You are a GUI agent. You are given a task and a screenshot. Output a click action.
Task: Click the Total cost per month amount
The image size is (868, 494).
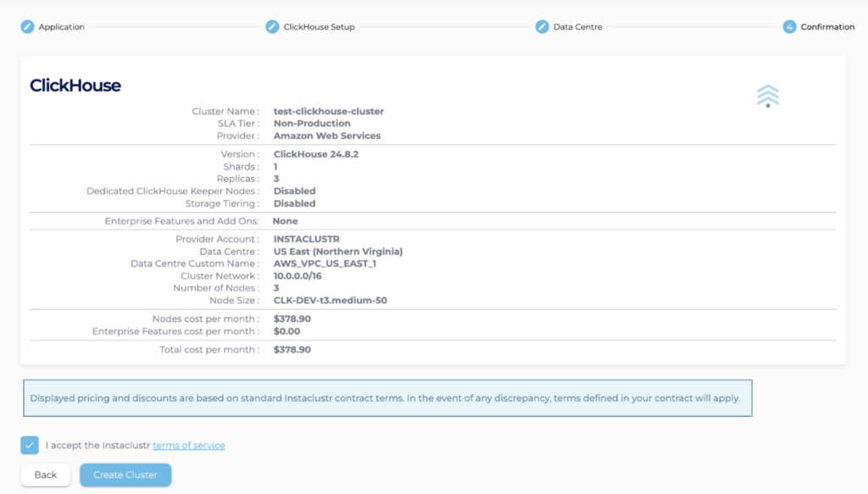click(x=292, y=349)
